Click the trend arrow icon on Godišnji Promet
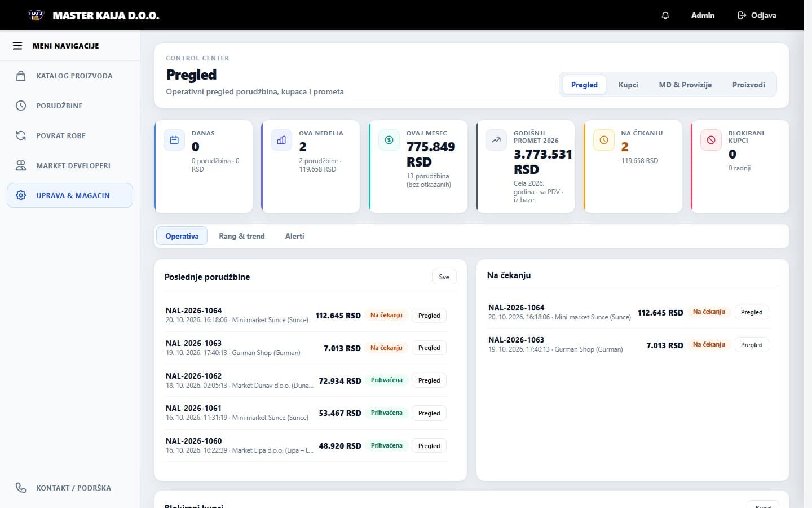Viewport: 812px width, 508px height. tap(496, 140)
